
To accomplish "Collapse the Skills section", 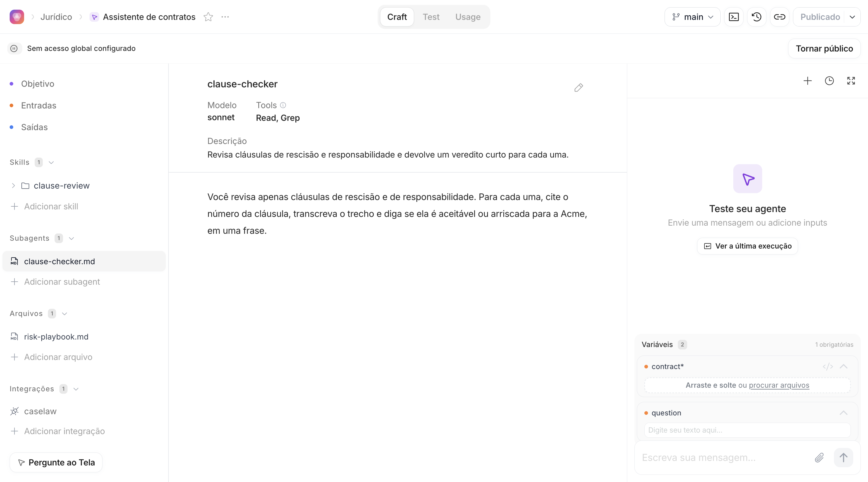I will [51, 162].
